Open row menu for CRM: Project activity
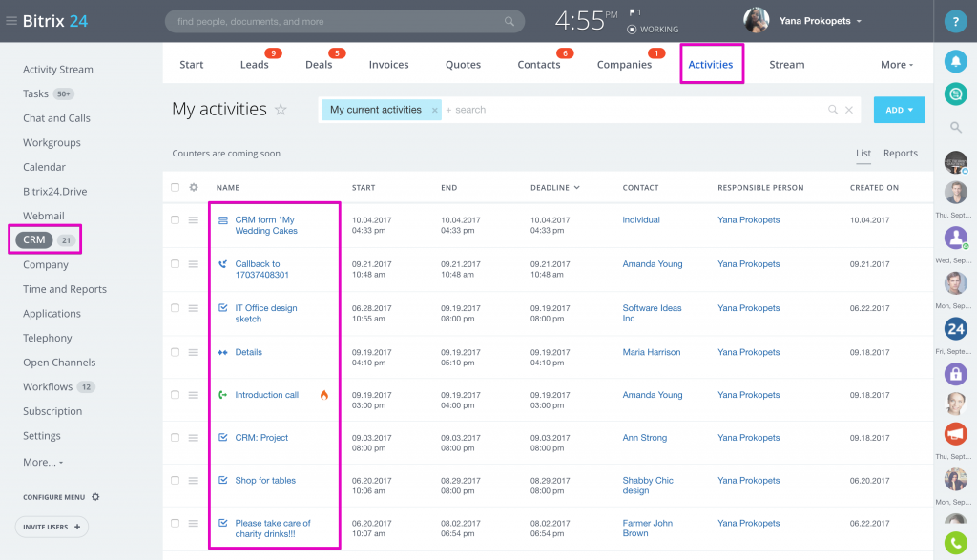The image size is (977, 560). click(x=193, y=438)
